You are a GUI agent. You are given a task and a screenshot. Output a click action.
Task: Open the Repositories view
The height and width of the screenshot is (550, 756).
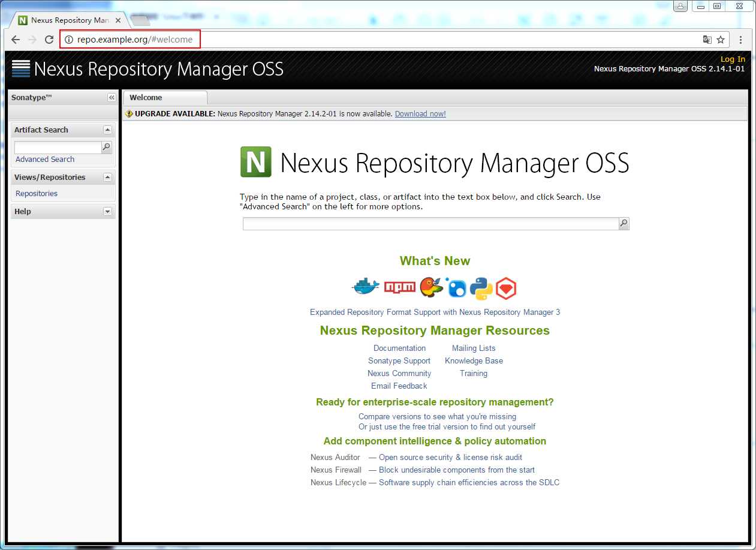tap(37, 193)
